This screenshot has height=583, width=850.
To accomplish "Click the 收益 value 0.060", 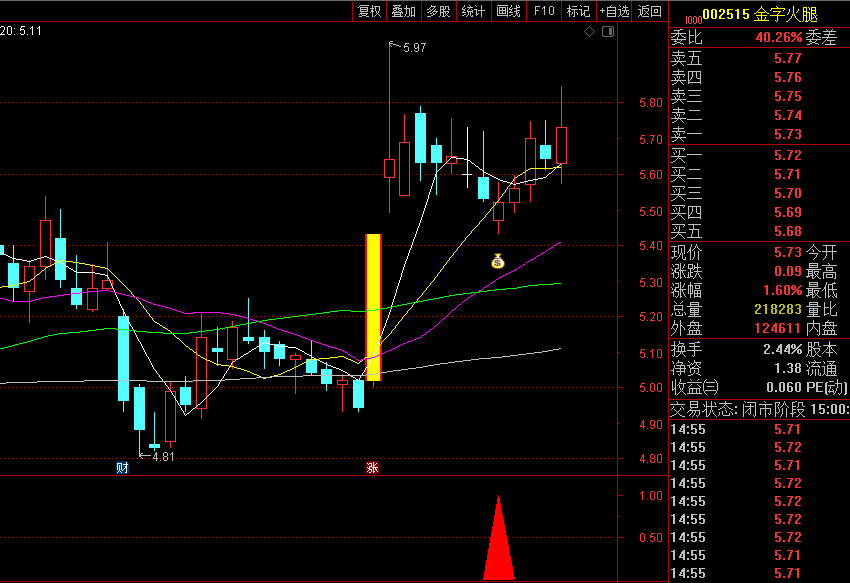I will [784, 387].
